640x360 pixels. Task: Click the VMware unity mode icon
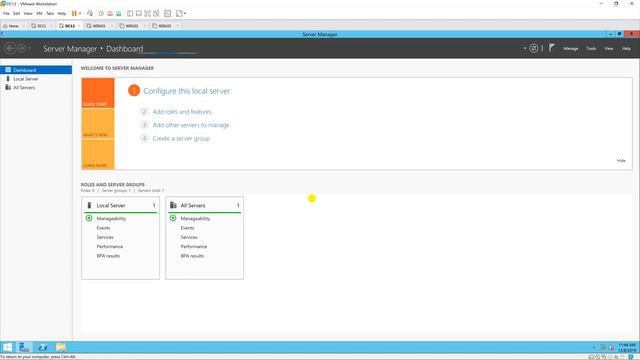click(156, 13)
